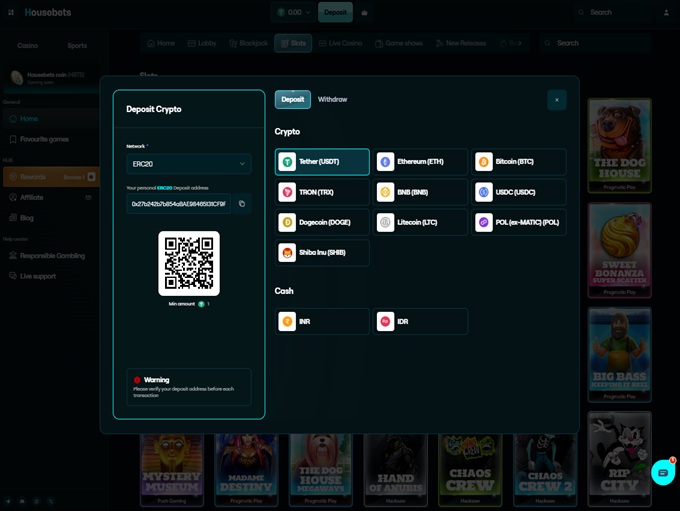Choose INR cash deposit method

[322, 322]
